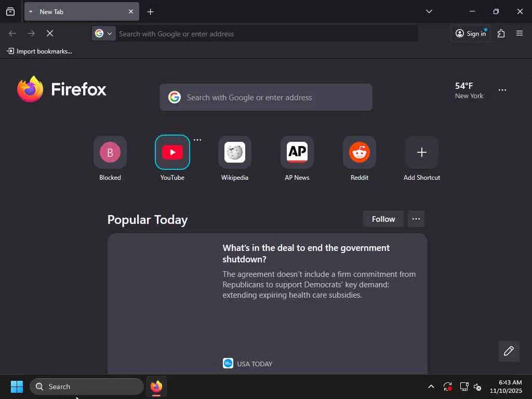Show hidden system tray icons chevron
The image size is (532, 399).
tap(431, 387)
